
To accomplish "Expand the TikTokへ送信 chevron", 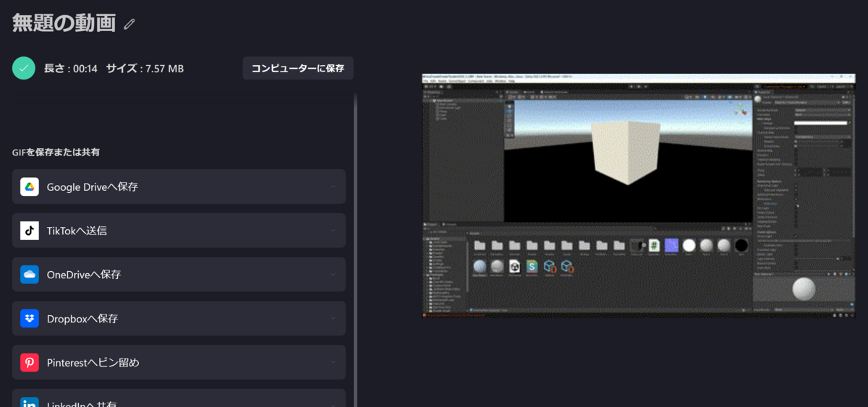I will click(x=333, y=231).
